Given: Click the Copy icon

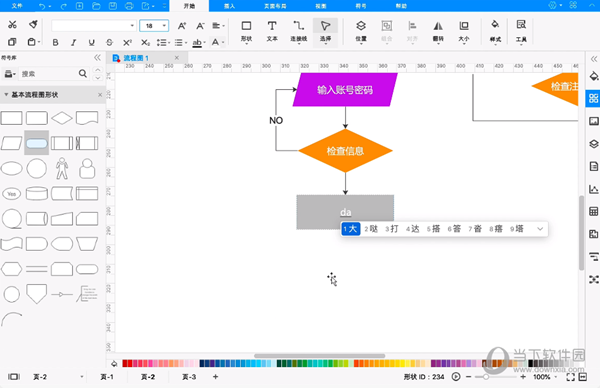Looking at the screenshot, I should [x=12, y=42].
